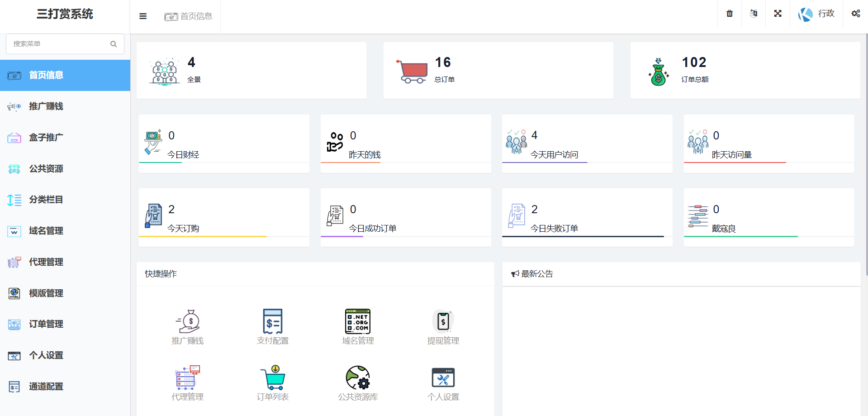Expand 代理管理 sidebar menu item
The height and width of the screenshot is (416, 868).
tap(46, 262)
